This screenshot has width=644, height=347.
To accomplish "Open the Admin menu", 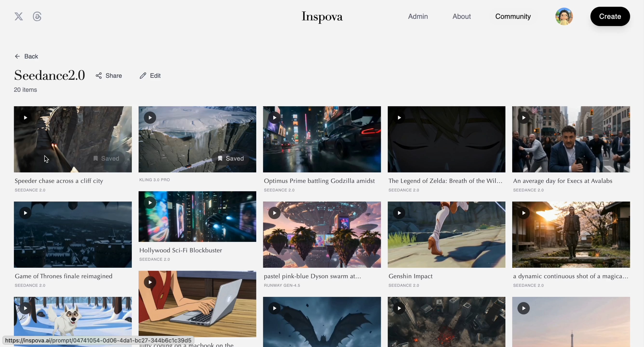I will pyautogui.click(x=418, y=16).
